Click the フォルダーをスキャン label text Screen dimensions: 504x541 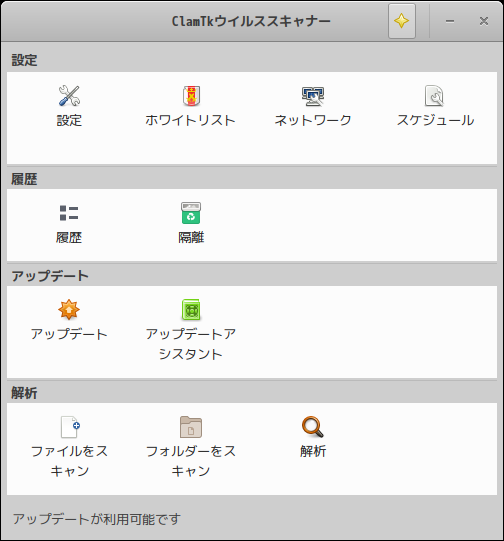(x=191, y=461)
